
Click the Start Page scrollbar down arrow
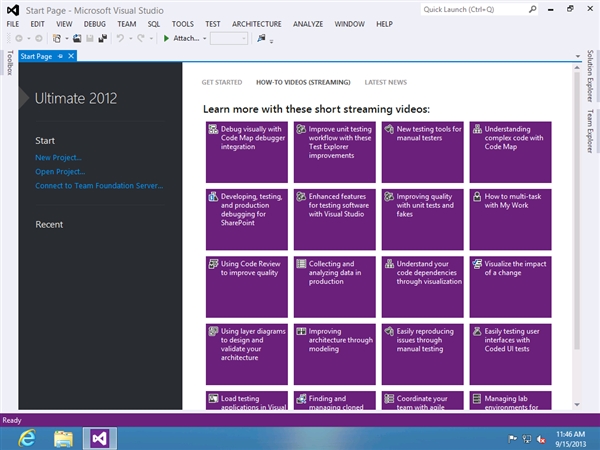(x=577, y=404)
